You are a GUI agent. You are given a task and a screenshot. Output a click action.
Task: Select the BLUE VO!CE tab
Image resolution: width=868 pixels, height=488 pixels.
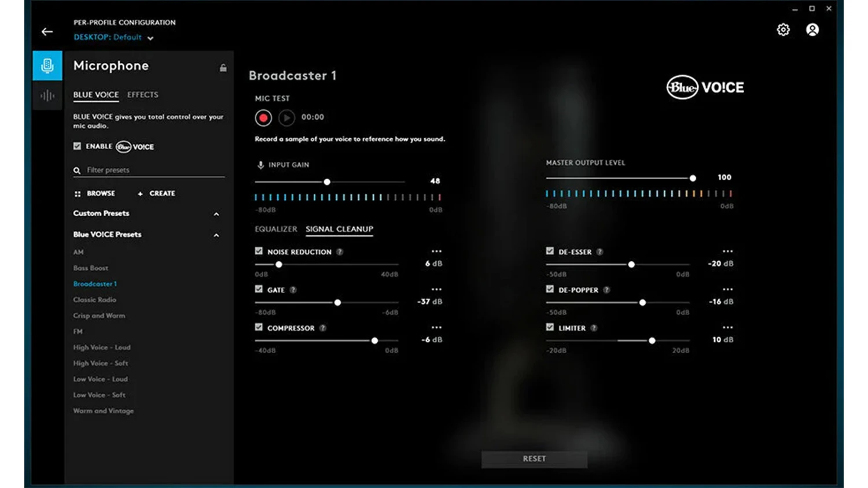[x=95, y=95]
